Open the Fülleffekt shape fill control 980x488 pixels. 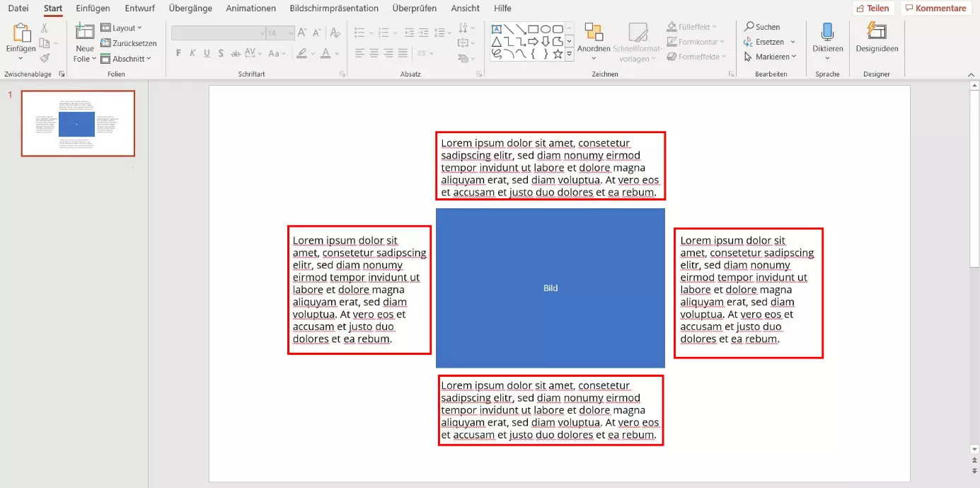point(691,27)
